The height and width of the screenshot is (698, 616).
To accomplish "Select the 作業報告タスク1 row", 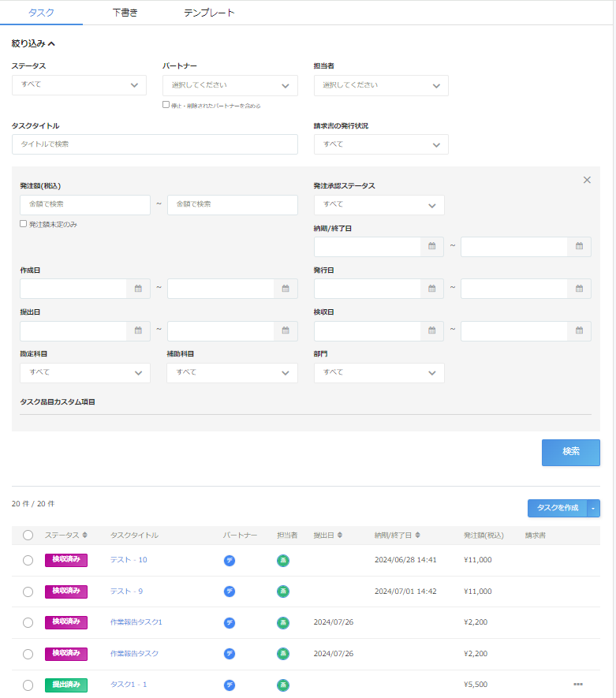I will (28, 623).
